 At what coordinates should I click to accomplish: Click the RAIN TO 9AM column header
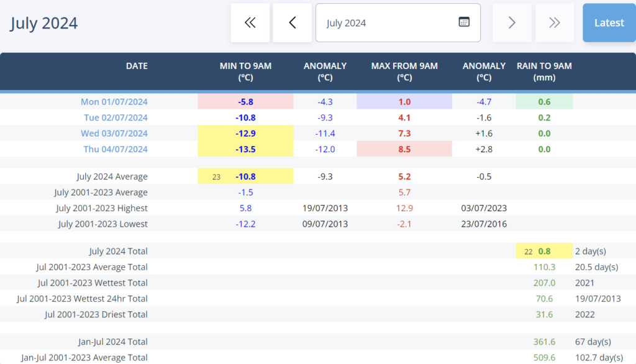pos(544,71)
